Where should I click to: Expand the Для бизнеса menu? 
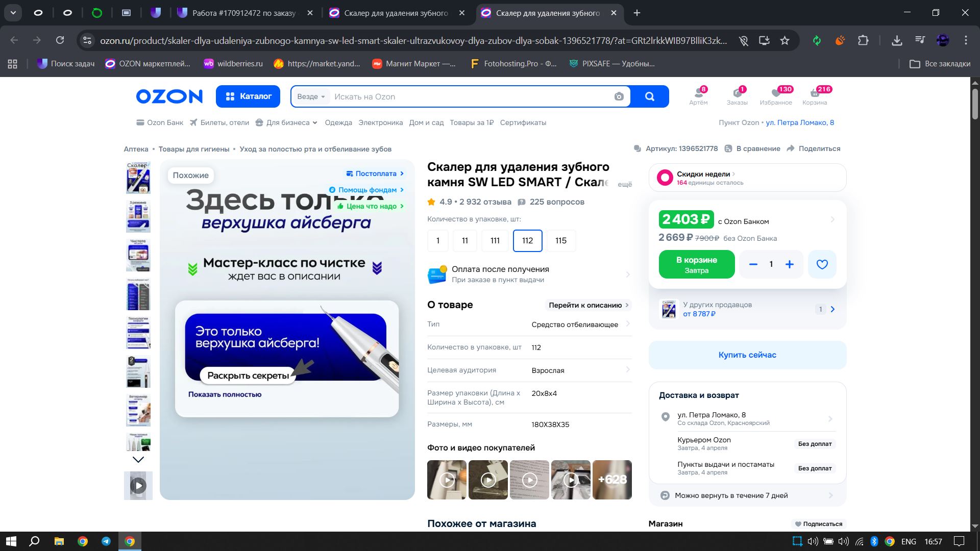coord(287,122)
